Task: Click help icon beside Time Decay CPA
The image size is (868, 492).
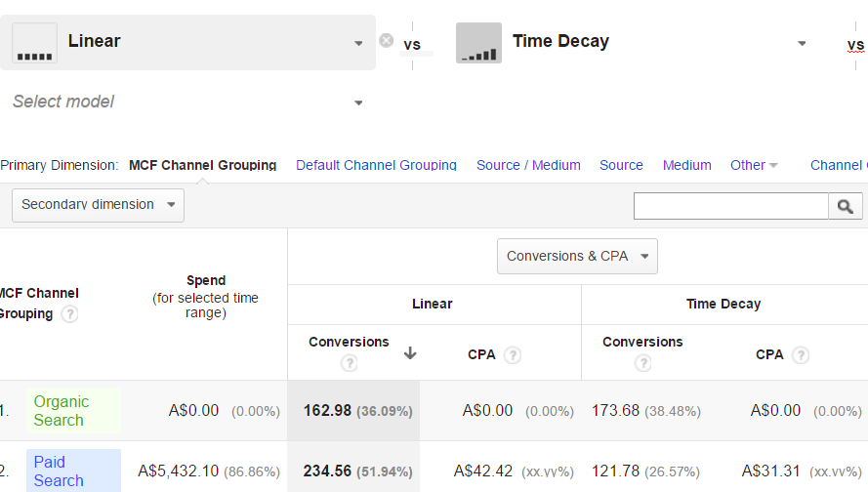Action: click(x=801, y=355)
